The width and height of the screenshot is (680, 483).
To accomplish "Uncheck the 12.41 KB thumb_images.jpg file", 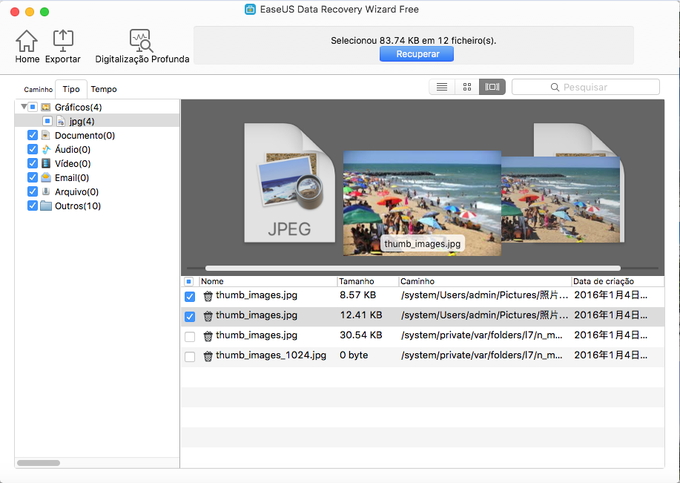I will point(190,317).
